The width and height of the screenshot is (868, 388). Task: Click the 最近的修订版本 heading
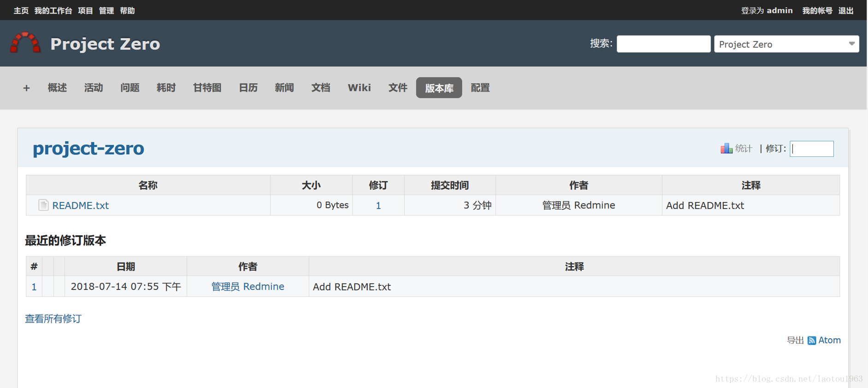tap(65, 240)
